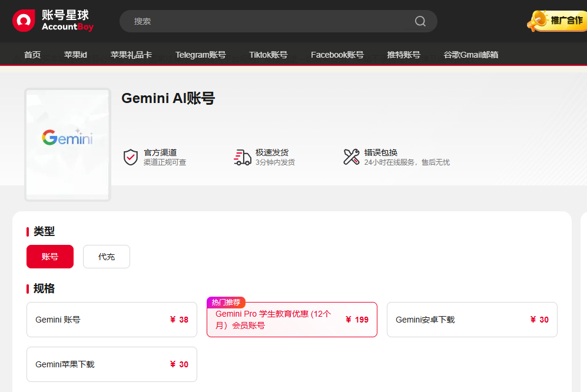Click the 热门推荐 badge on the Pro plan
This screenshot has width=587, height=392.
(226, 301)
